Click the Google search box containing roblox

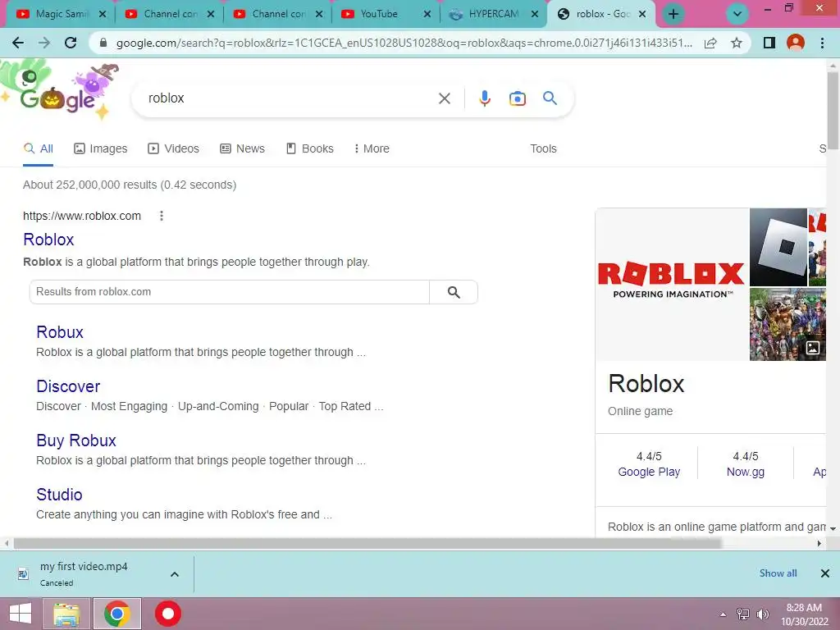[x=290, y=98]
